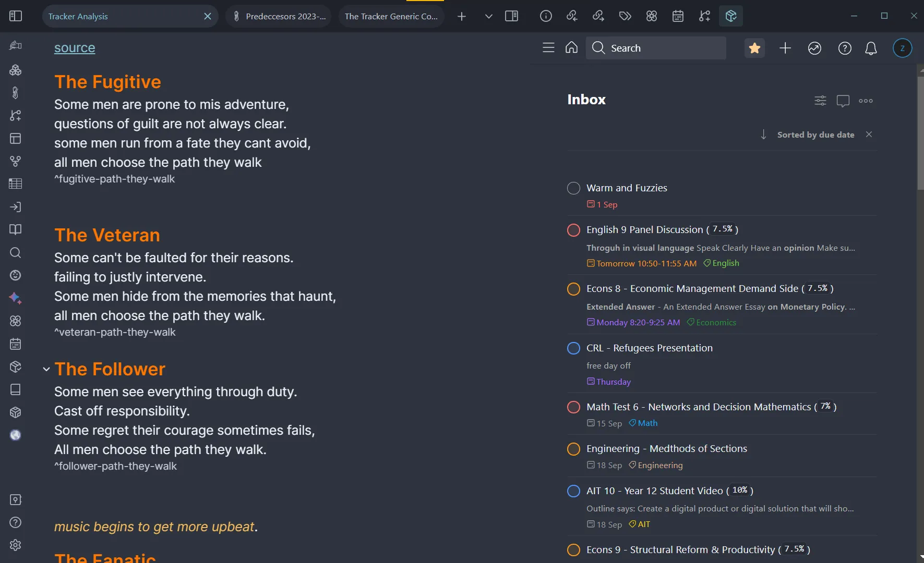This screenshot has width=924, height=563.
Task: Switch to The Tracker Generic Co... tab
Action: pos(391,16)
